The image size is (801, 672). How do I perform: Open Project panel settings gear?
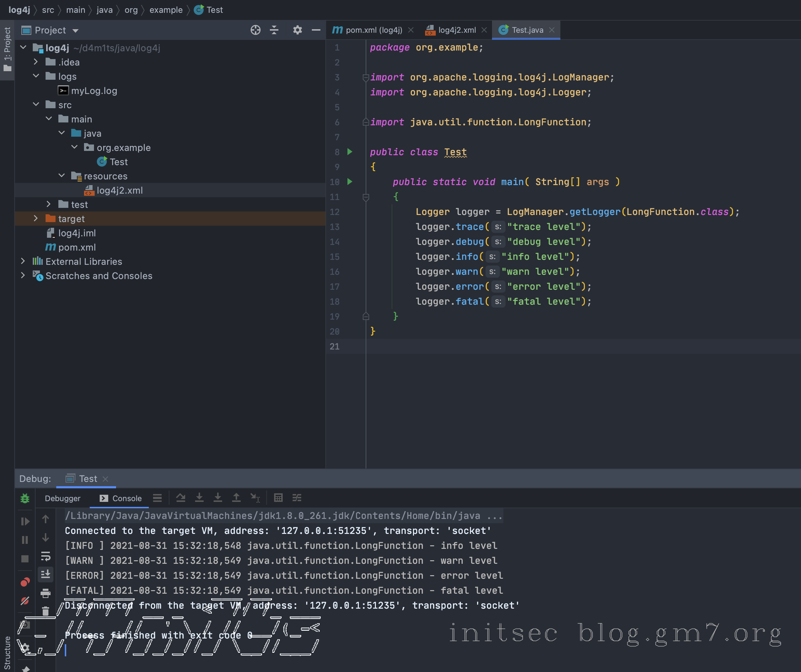click(x=297, y=30)
